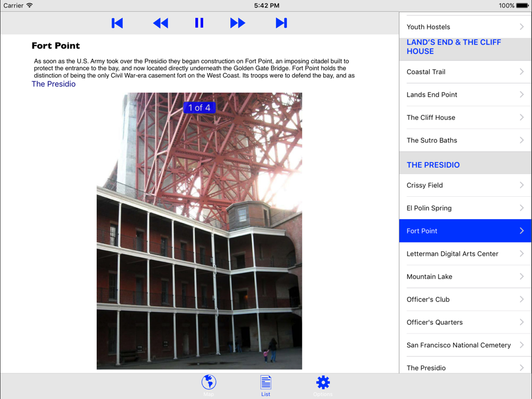Open Crissy Field entry
This screenshot has height=399, width=532.
tap(465, 185)
